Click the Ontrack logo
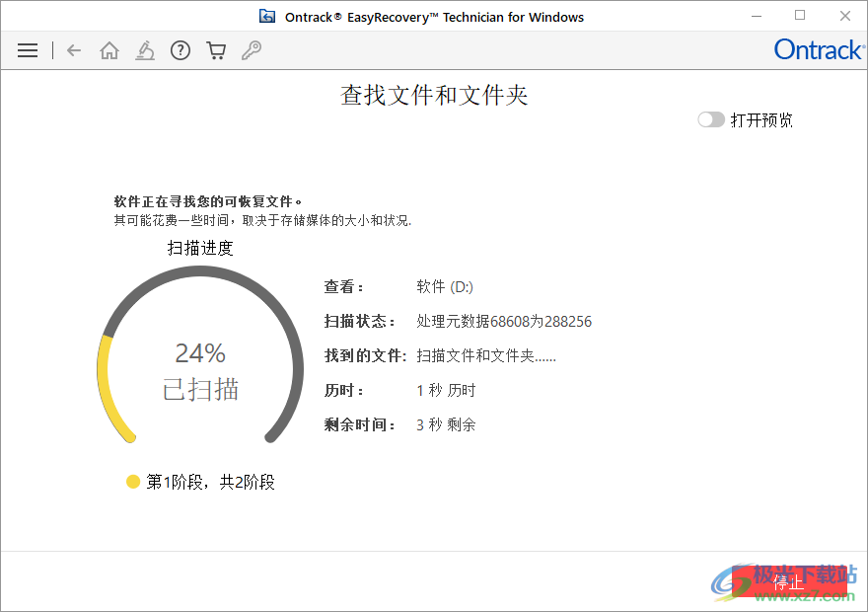 [820, 49]
